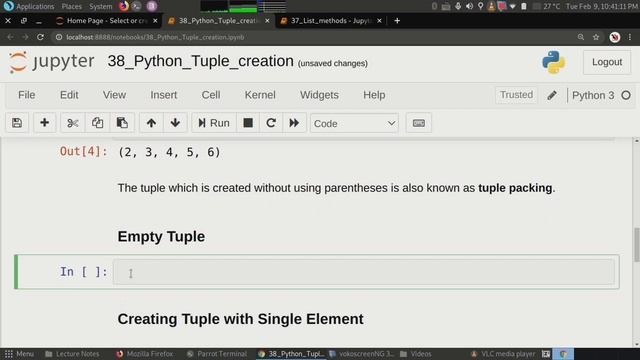640x360 pixels.
Task: Bookmark this page with the star icon
Action: click(x=596, y=37)
